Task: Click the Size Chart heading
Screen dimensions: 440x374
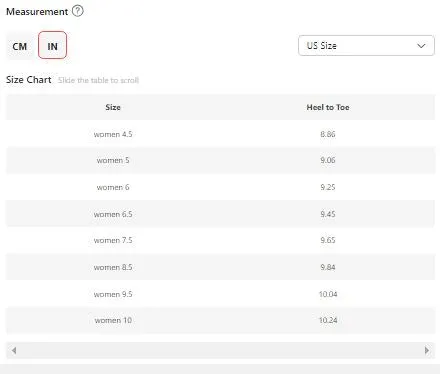Action: click(29, 80)
